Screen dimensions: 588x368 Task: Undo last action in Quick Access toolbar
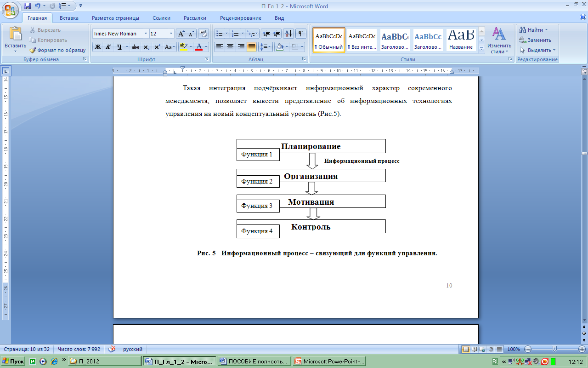(x=38, y=6)
